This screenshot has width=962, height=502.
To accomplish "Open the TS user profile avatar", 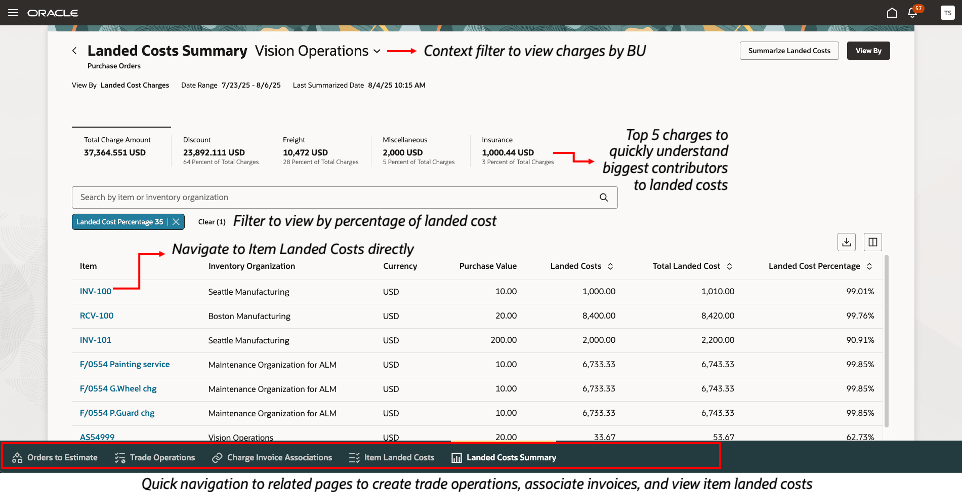I will pos(947,13).
